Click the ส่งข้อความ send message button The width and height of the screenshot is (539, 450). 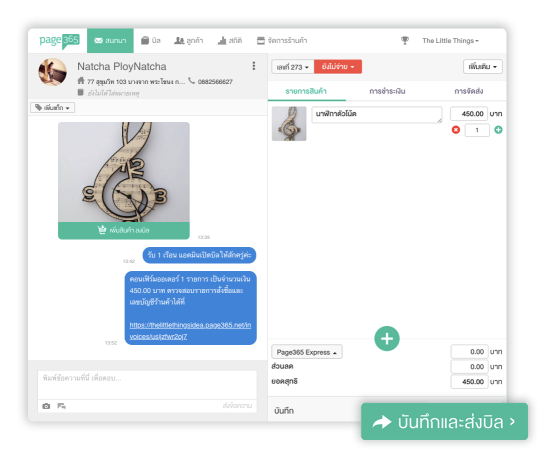pos(237,406)
